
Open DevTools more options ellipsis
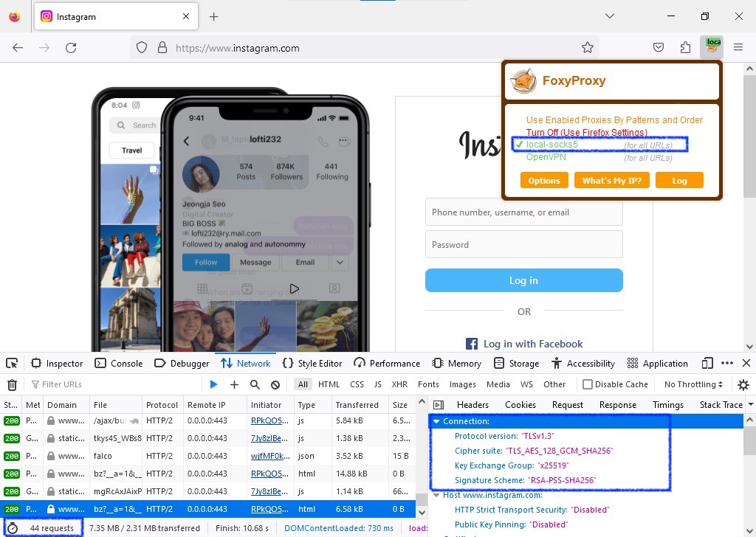[727, 363]
